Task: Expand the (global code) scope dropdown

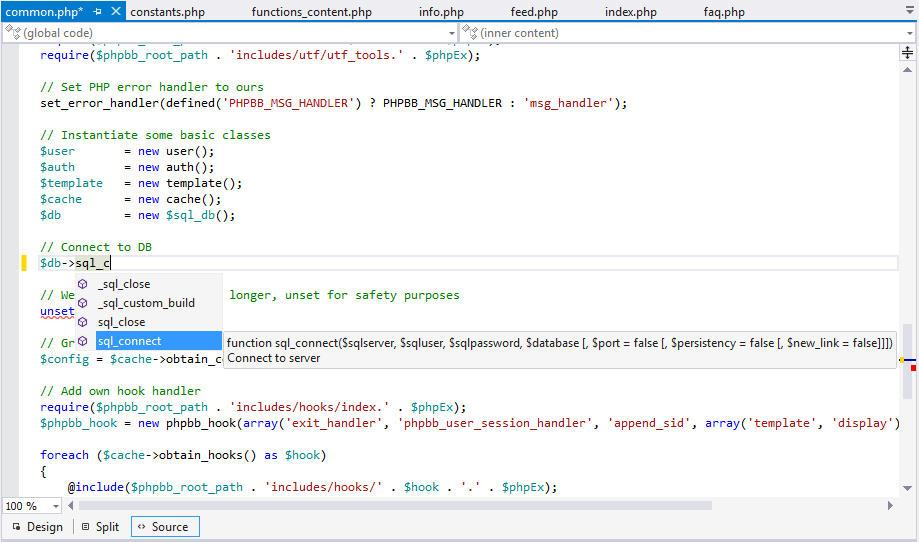Action: click(451, 33)
